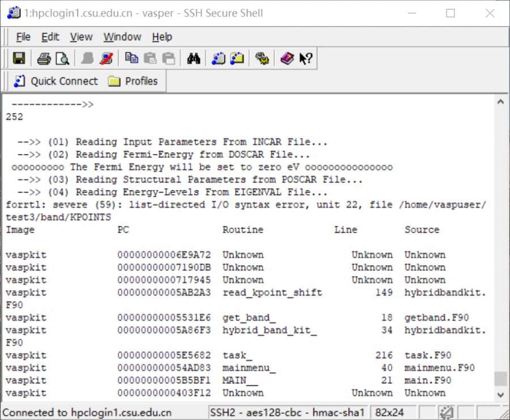Click address '00000000006E9A72'
Image resolution: width=510 pixels, height=420 pixels.
coord(164,255)
